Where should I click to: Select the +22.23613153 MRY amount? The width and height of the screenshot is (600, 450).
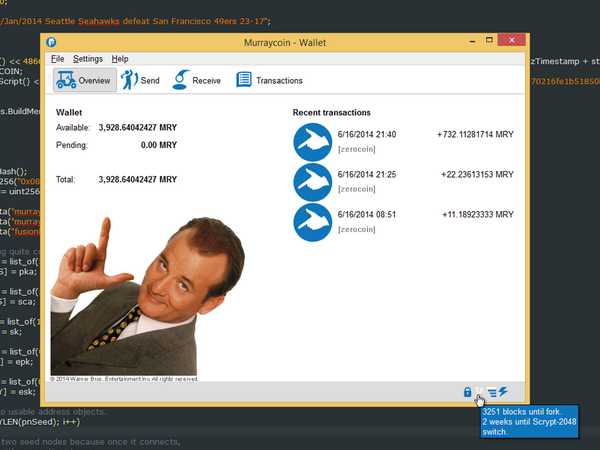[x=477, y=174]
